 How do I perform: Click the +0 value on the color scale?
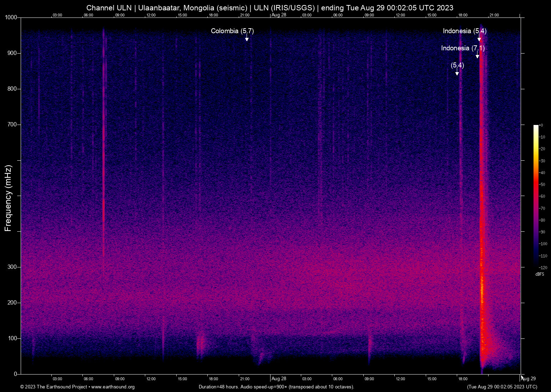[x=541, y=125]
